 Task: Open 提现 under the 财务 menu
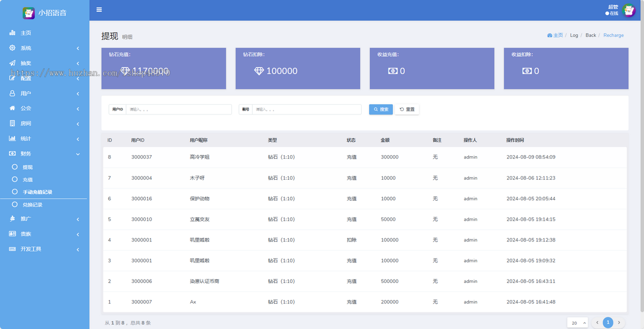click(27, 167)
